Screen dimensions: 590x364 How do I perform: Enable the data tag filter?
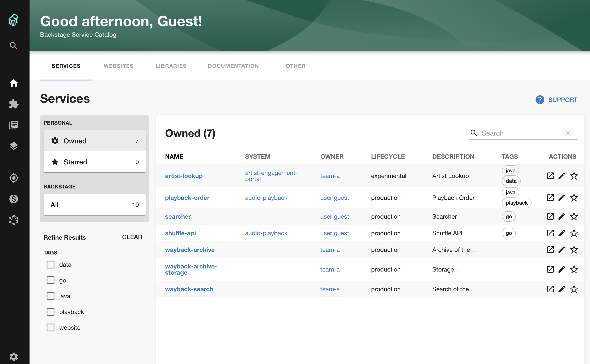point(51,265)
